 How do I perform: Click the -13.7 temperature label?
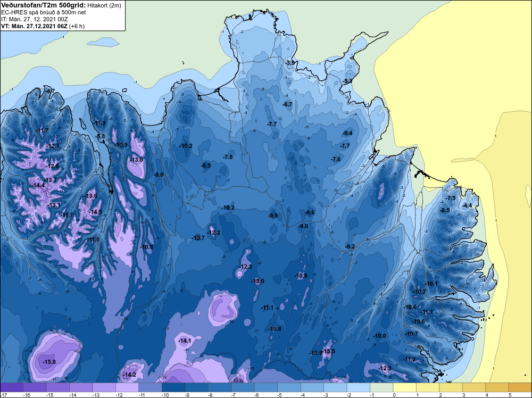(x=51, y=180)
